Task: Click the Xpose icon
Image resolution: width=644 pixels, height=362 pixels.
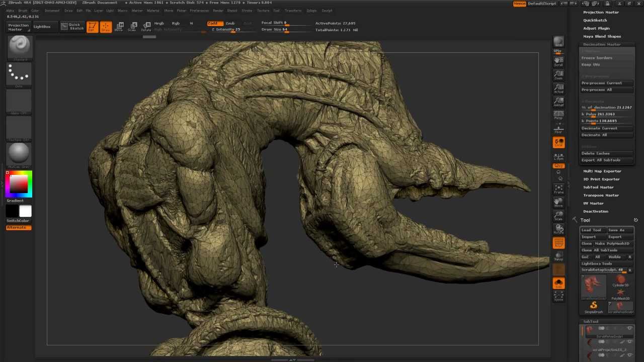Action: [x=558, y=297]
